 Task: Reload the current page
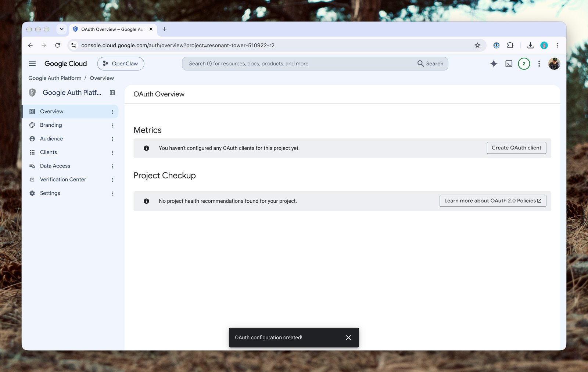(x=57, y=45)
